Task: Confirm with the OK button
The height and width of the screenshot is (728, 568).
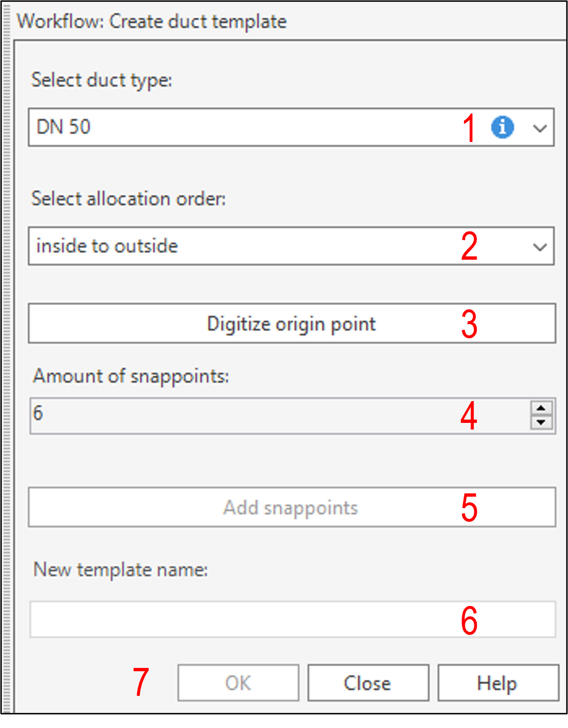Action: (238, 683)
